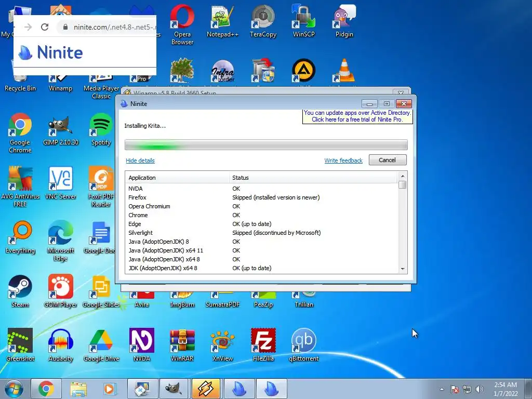
Task: Reload the ninite.com browser page
Action: tap(45, 27)
